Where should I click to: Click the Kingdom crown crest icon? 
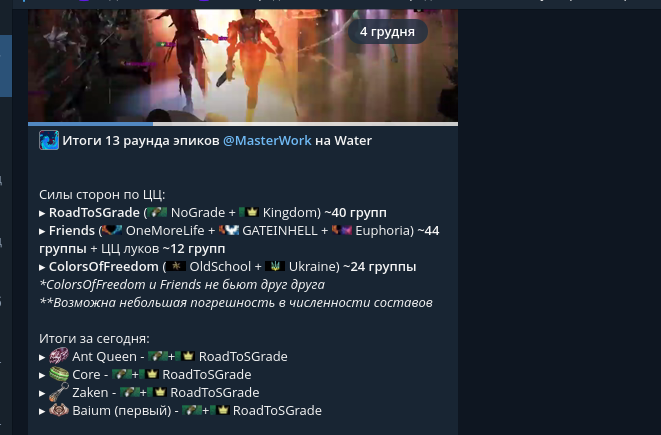click(x=249, y=212)
